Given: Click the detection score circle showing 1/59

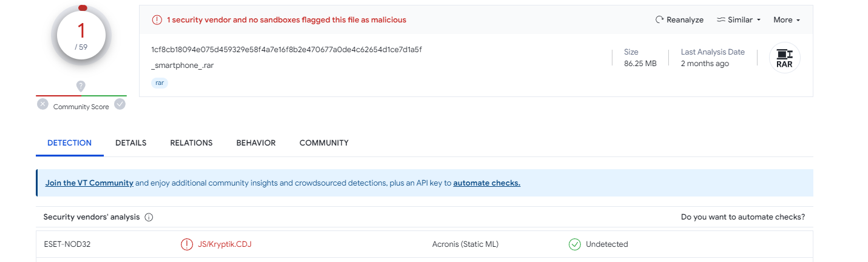Looking at the screenshot, I should click(x=81, y=36).
